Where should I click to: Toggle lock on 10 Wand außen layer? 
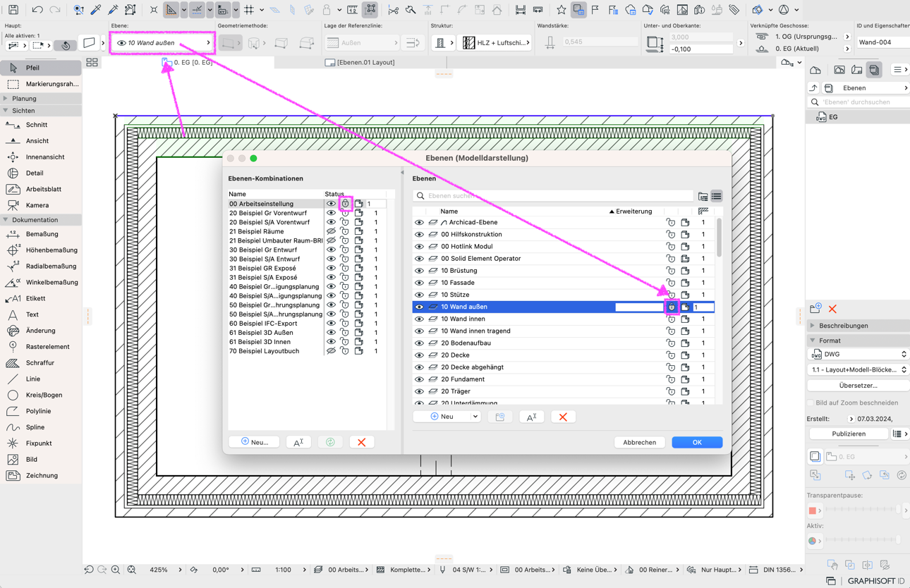point(672,307)
